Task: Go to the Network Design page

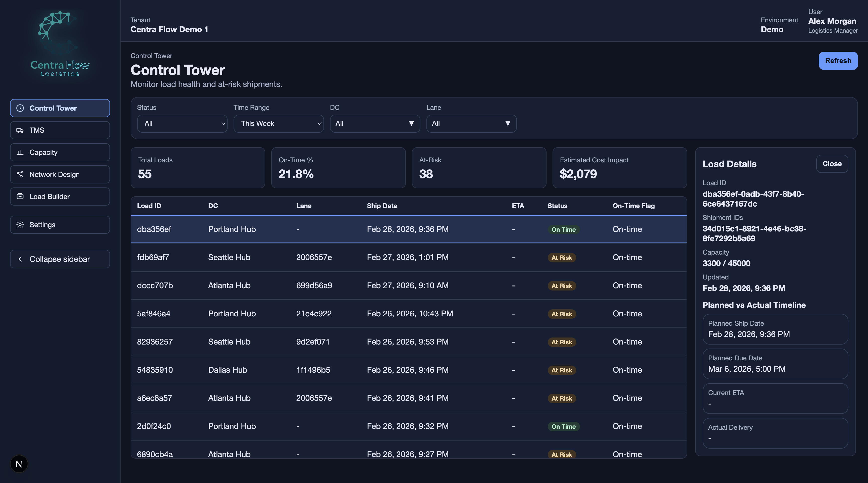Action: click(60, 174)
